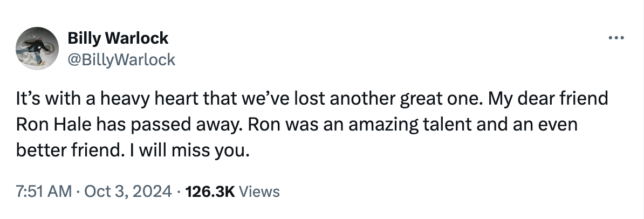644x219 pixels.
Task: Open the Billy Warlock display name link
Action: tap(118, 38)
